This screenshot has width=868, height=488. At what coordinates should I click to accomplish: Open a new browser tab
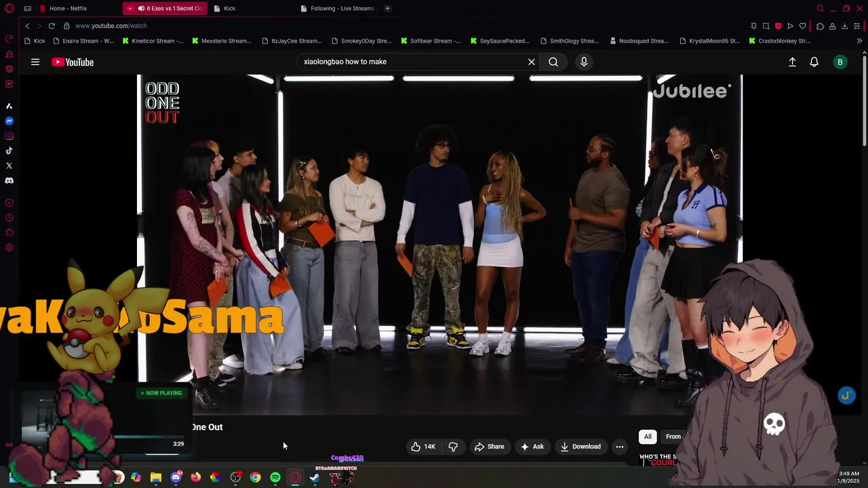[387, 8]
